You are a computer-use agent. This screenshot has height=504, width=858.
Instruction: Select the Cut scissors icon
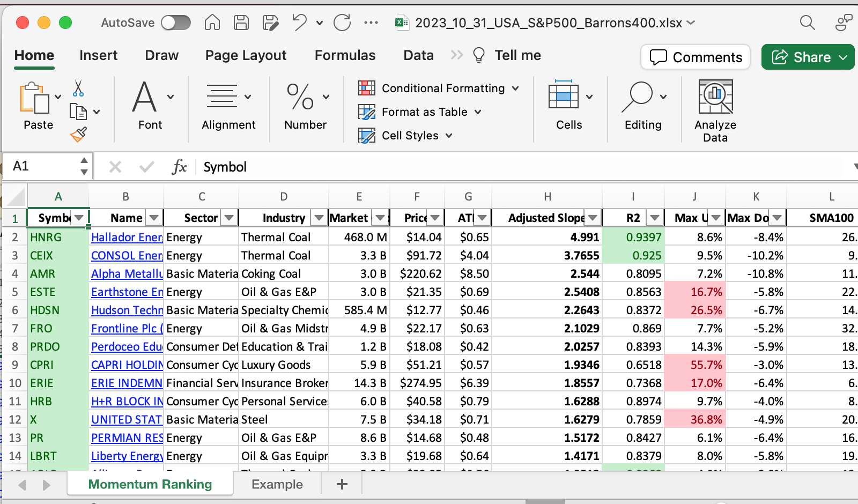tap(78, 88)
